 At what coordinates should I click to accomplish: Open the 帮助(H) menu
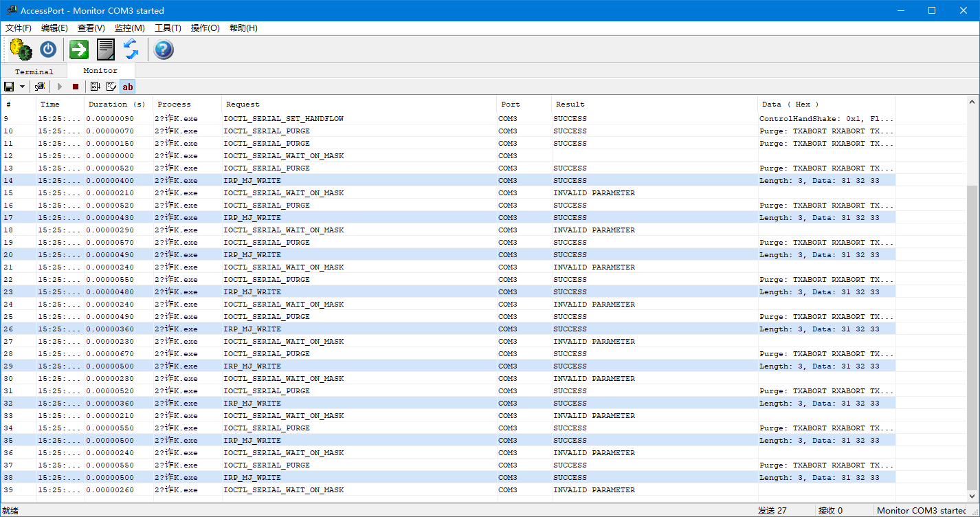(243, 28)
